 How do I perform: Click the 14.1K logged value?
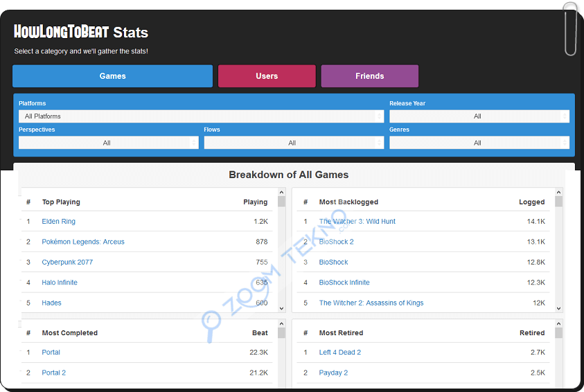pos(536,221)
